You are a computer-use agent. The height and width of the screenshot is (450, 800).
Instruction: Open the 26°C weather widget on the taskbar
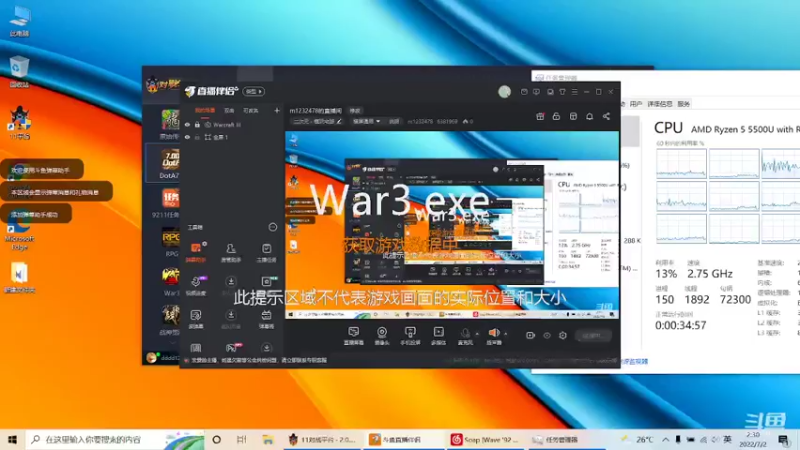coord(638,439)
